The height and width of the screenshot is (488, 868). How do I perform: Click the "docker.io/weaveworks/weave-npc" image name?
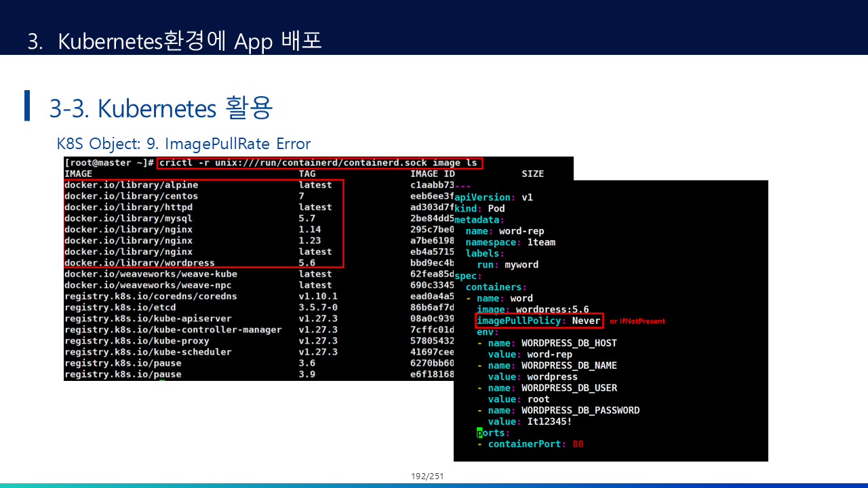coord(148,285)
